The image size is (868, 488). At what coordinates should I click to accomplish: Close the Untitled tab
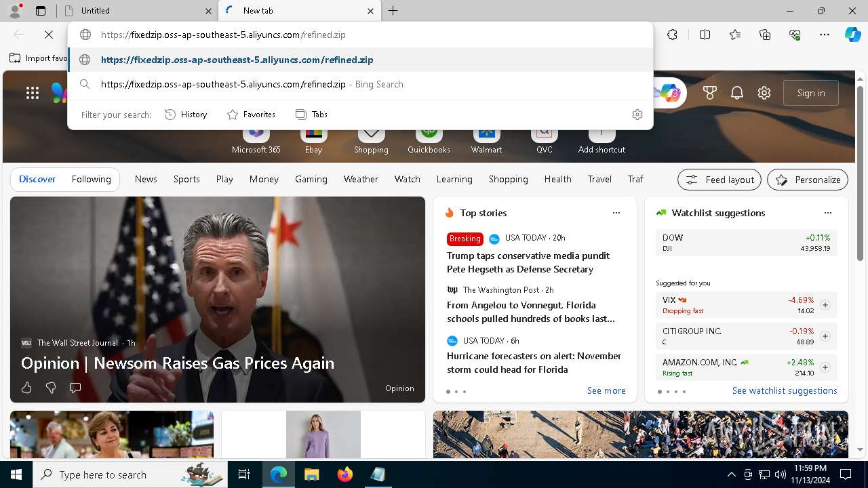point(208,11)
